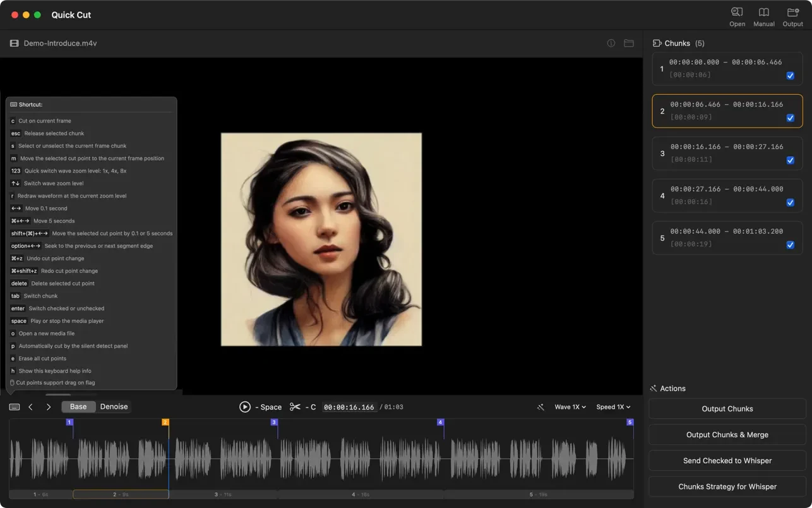Image resolution: width=812 pixels, height=508 pixels.
Task: Click the Open media icon
Action: [x=737, y=13]
